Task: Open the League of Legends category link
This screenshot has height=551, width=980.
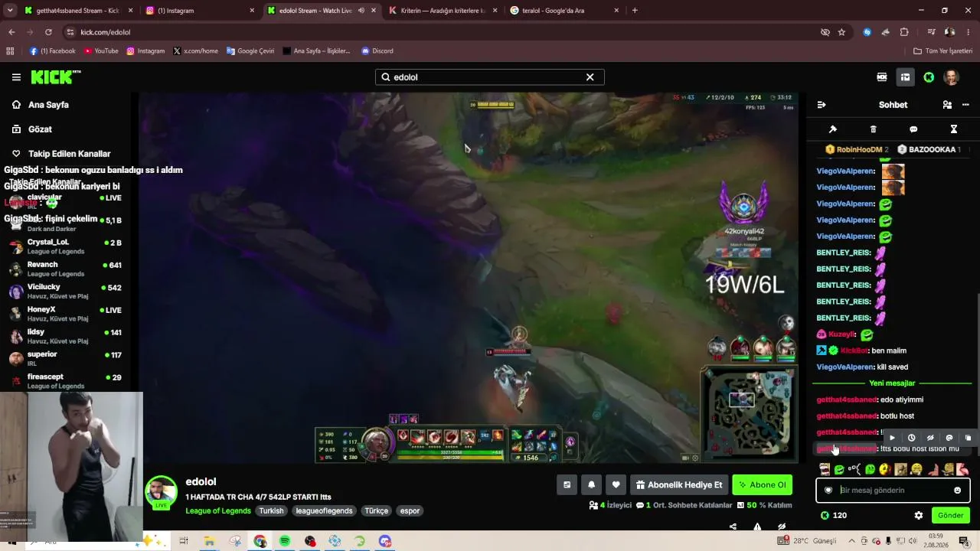Action: click(218, 511)
